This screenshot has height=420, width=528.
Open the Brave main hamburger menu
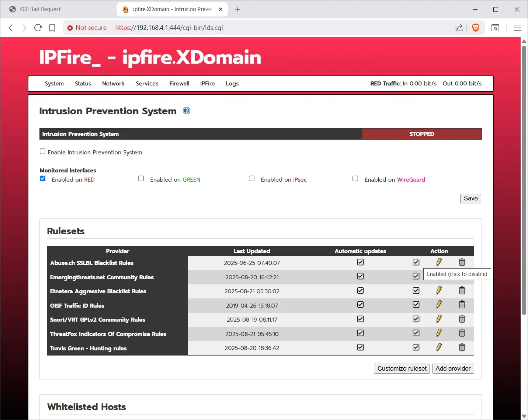[517, 28]
